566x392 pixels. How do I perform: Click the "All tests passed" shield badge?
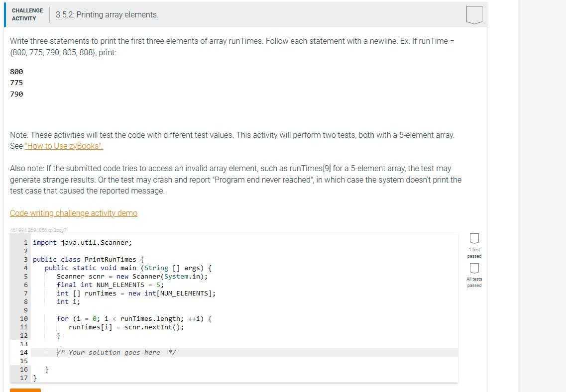pyautogui.click(x=474, y=267)
